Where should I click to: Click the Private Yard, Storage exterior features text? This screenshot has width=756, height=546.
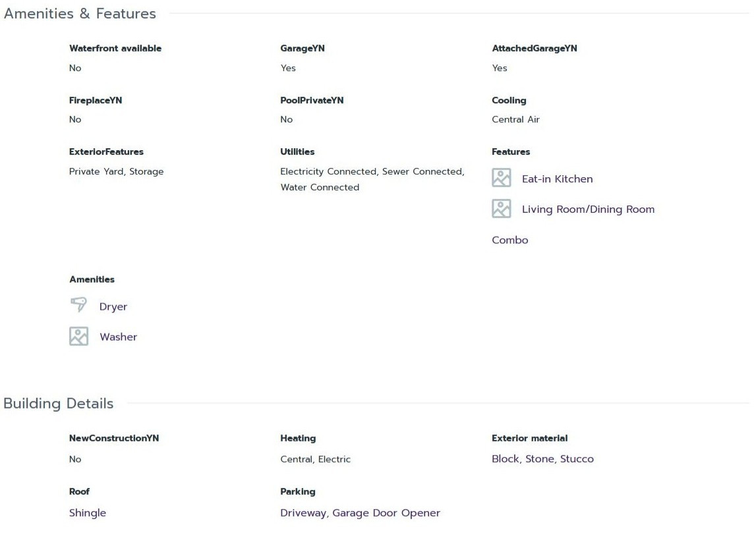[116, 172]
